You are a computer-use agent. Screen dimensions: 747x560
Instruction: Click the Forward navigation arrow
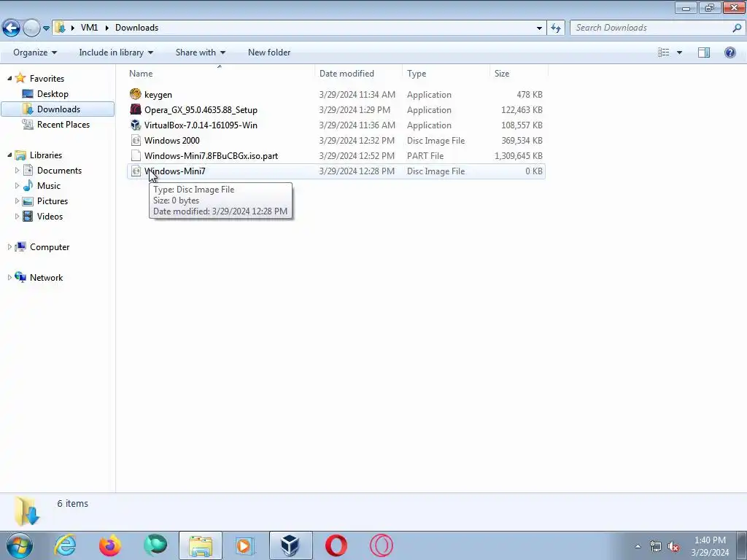tap(31, 28)
